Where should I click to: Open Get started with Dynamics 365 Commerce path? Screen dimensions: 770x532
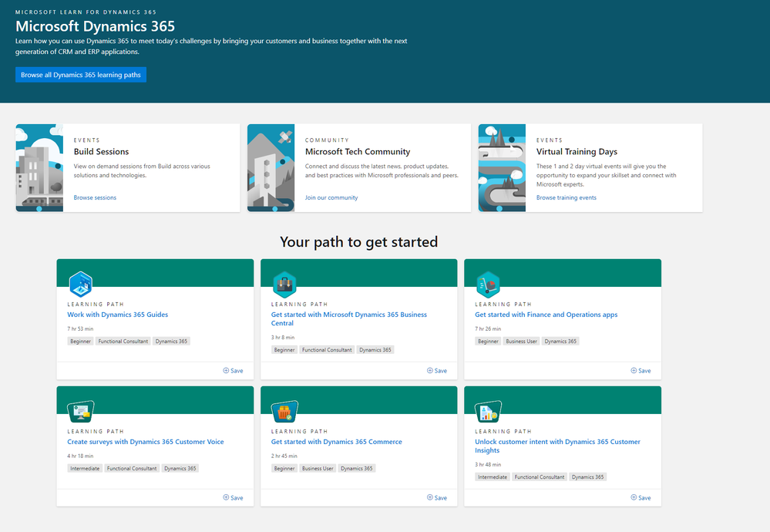tap(336, 442)
